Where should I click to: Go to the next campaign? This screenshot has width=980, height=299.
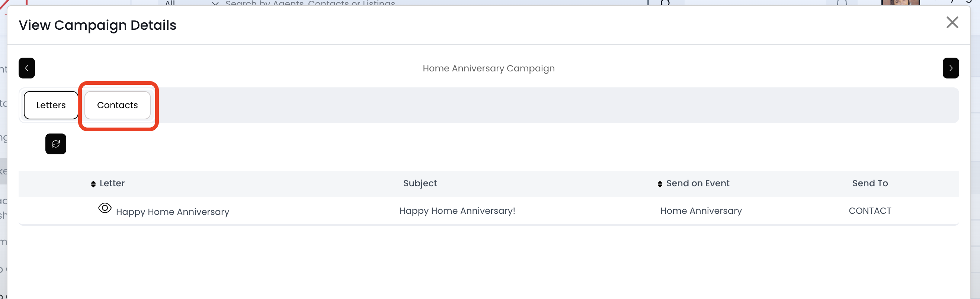[950, 68]
